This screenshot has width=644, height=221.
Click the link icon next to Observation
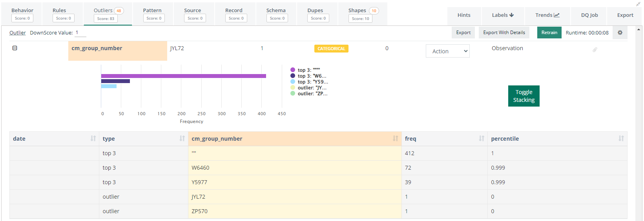pyautogui.click(x=595, y=50)
